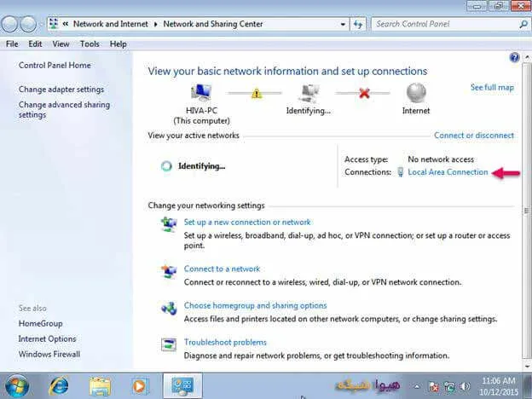Show hidden tray icons arrow

coord(417,386)
